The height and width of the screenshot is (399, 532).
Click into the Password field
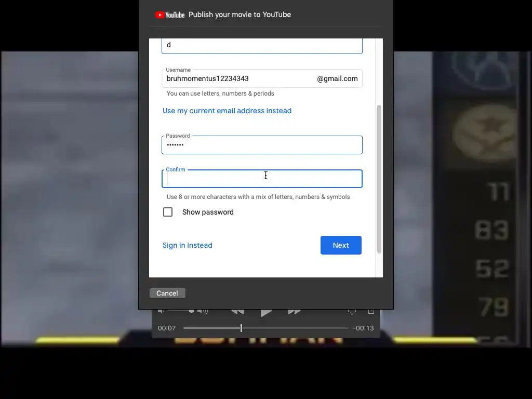(262, 145)
